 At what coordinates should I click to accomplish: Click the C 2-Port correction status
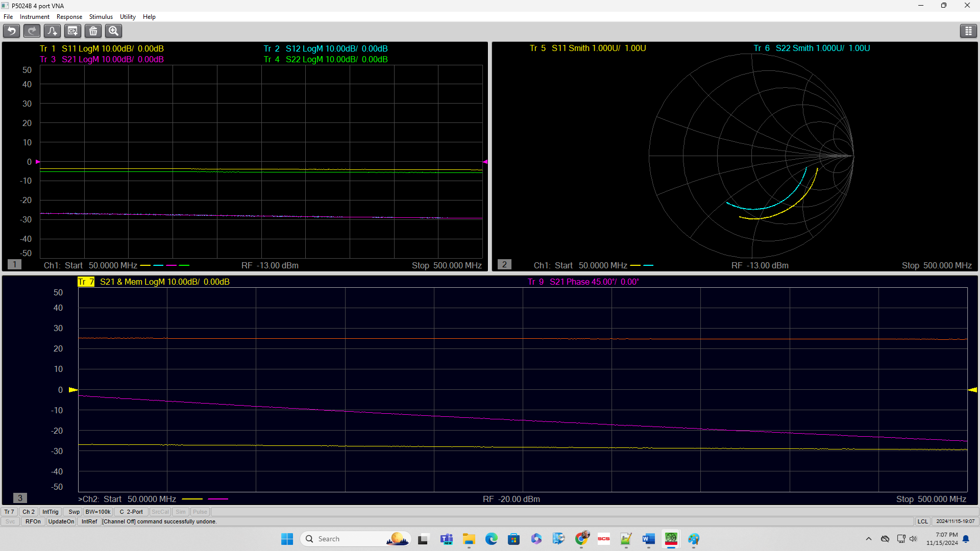click(x=131, y=512)
